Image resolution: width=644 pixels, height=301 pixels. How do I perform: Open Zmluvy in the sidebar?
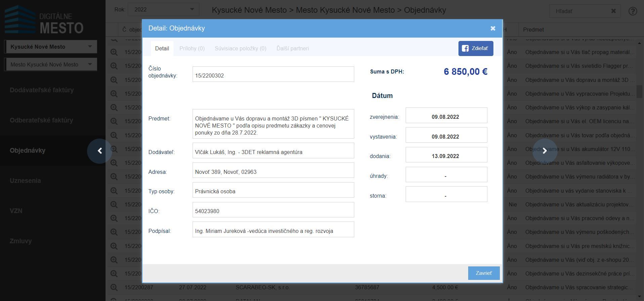pyautogui.click(x=21, y=241)
